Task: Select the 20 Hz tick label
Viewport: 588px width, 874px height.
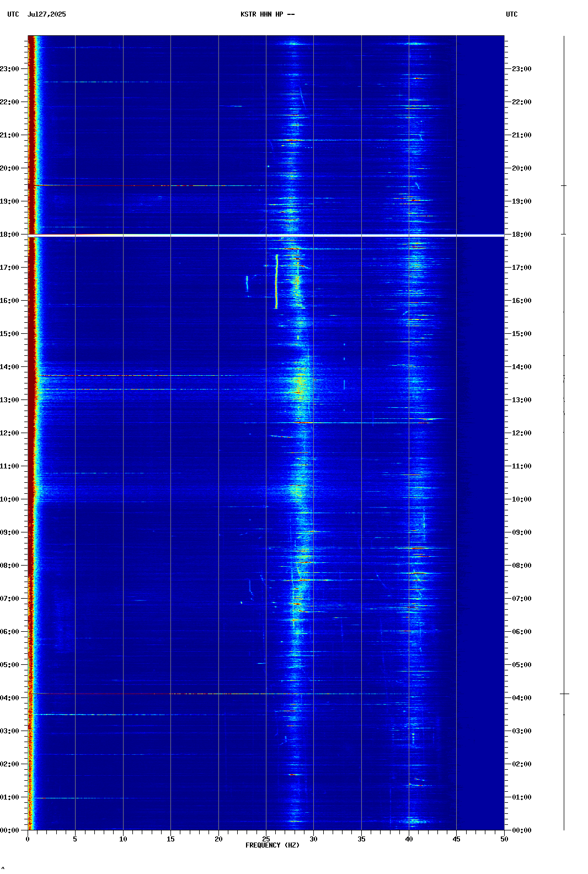Action: pyautogui.click(x=218, y=839)
